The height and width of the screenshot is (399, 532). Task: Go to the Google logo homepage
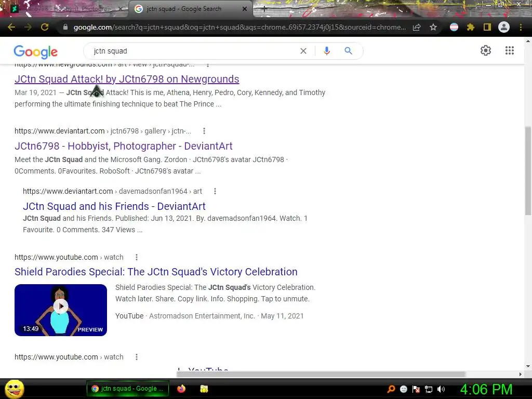tap(36, 51)
